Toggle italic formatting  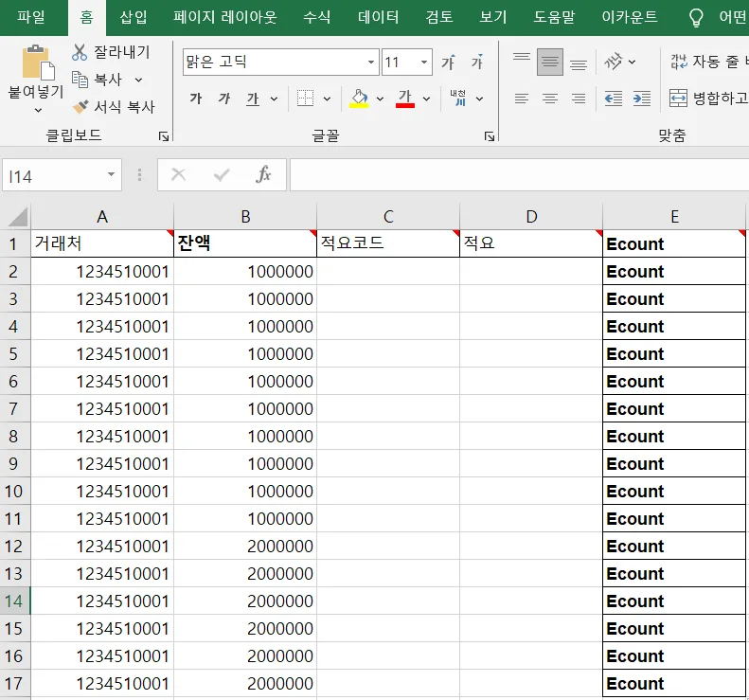[x=224, y=99]
